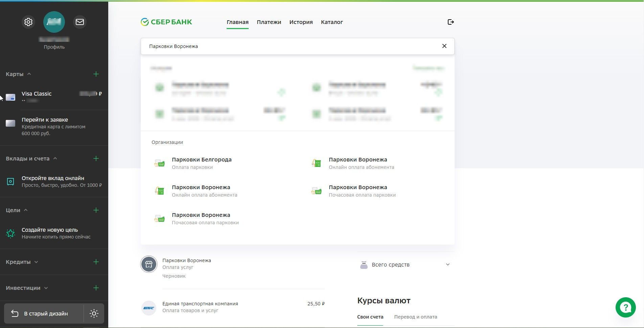Open settings gear icon in sidebar
644x328 pixels.
click(x=28, y=22)
